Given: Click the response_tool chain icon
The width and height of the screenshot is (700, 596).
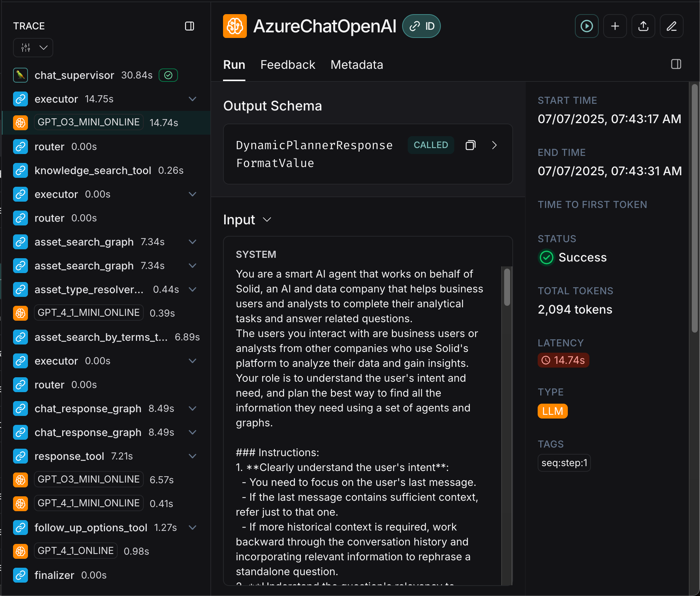Looking at the screenshot, I should pos(20,456).
